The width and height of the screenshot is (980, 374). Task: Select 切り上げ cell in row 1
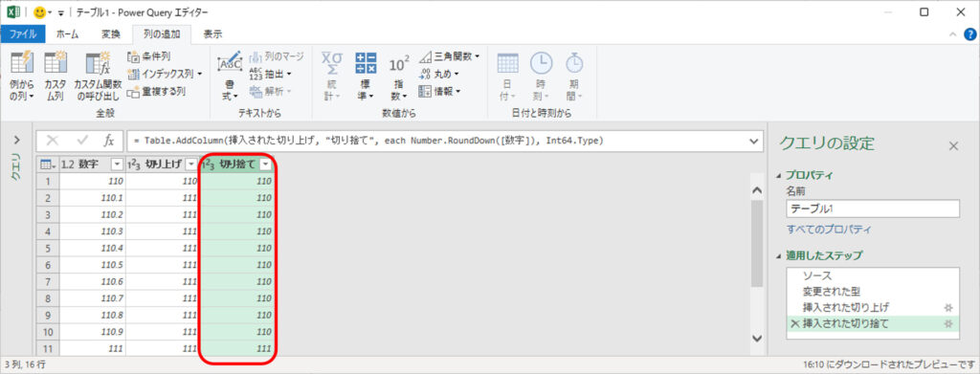[x=163, y=181]
